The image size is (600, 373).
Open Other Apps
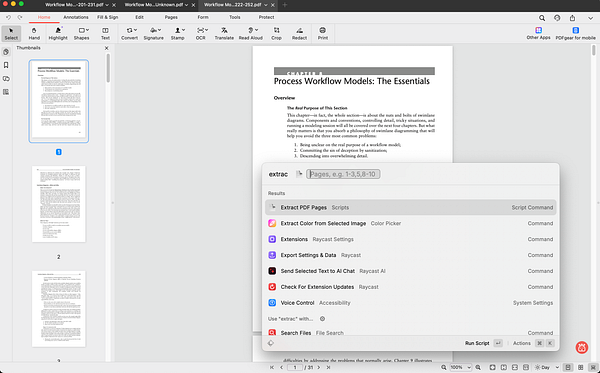point(538,33)
